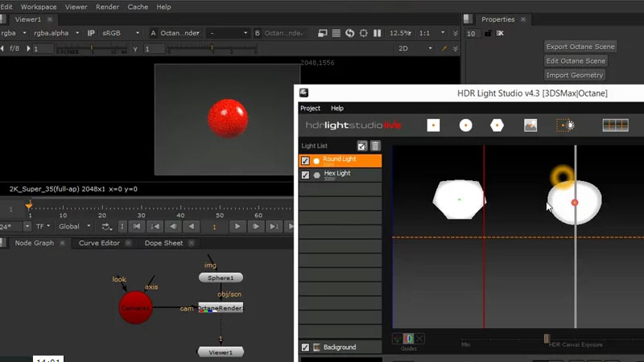Click the clear panels icon in Properties
The image size is (644, 362).
(x=500, y=33)
